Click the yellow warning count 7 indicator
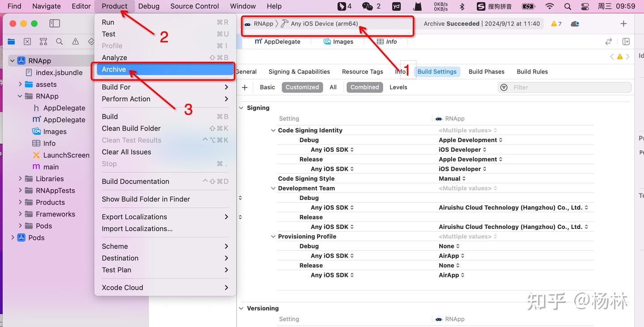 556,24
